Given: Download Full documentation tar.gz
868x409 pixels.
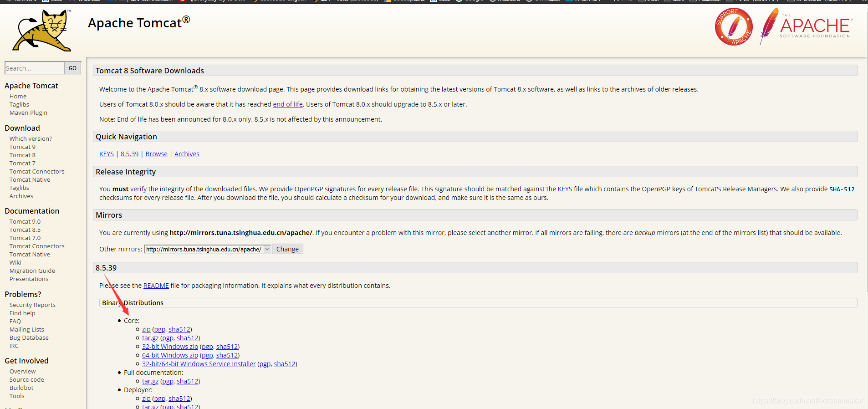Looking at the screenshot, I should 150,381.
